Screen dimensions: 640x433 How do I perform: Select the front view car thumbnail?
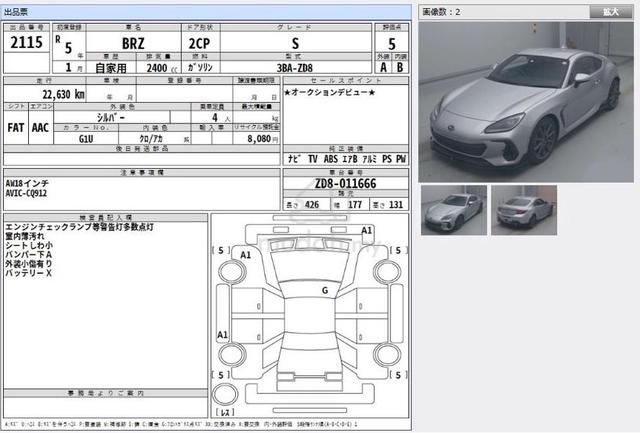tap(454, 210)
